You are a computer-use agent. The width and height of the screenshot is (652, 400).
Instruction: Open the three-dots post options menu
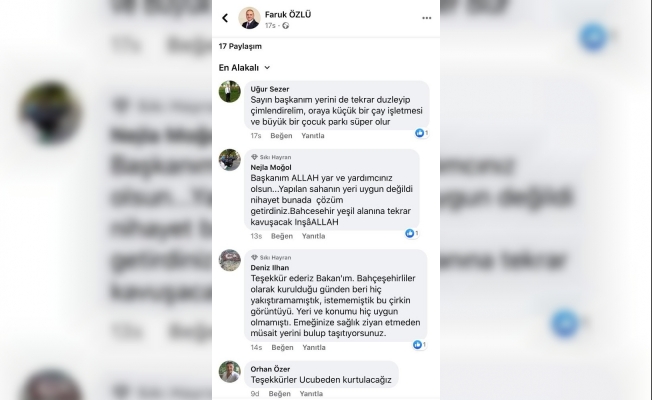pos(427,18)
